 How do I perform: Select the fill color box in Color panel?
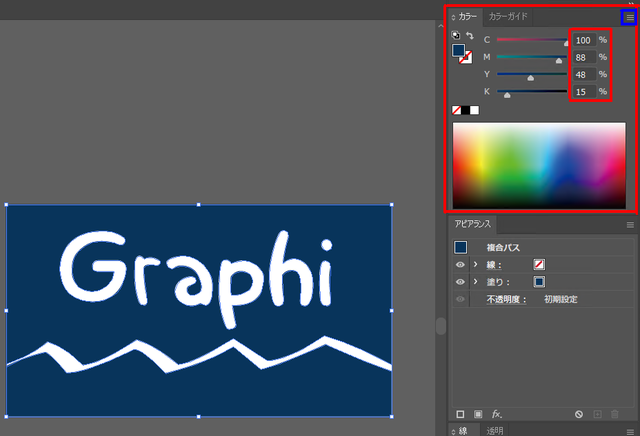coord(458,50)
